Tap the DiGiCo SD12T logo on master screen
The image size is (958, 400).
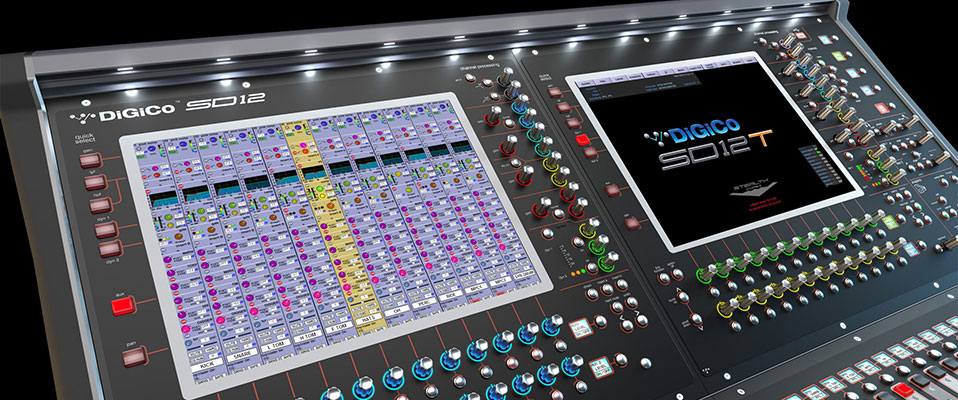tap(708, 146)
